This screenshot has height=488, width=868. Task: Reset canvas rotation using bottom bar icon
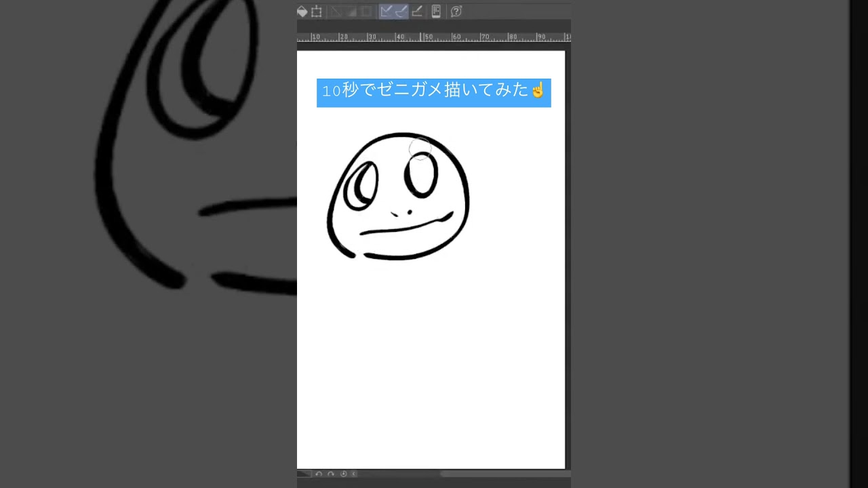[343, 474]
